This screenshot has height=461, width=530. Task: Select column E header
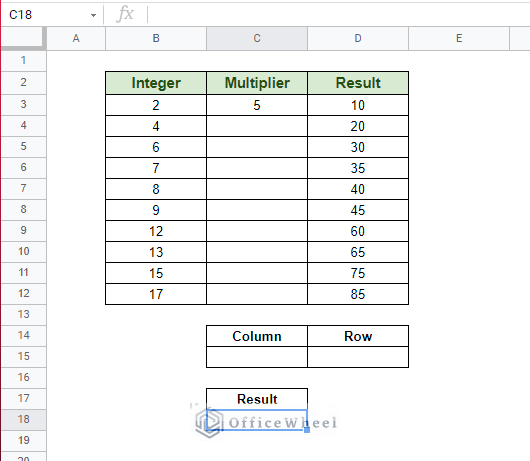[459, 39]
